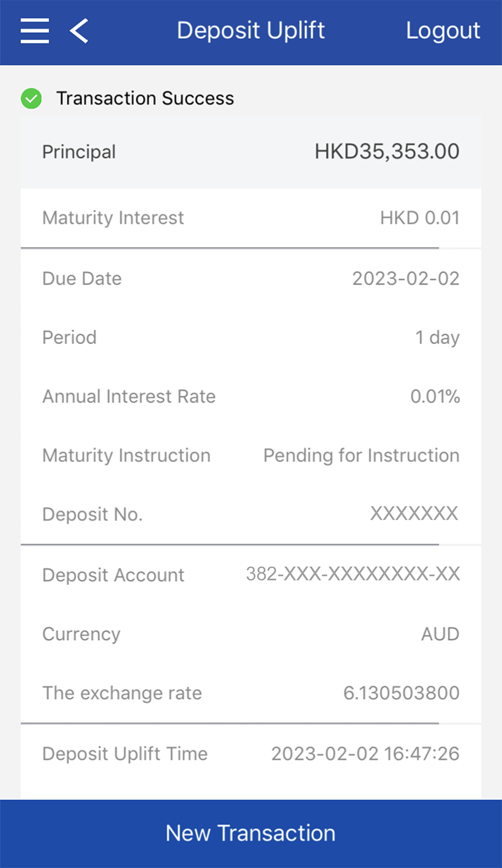The image size is (502, 868).
Task: Tap the Deposit Account number 382-XXX
Action: pos(353,574)
